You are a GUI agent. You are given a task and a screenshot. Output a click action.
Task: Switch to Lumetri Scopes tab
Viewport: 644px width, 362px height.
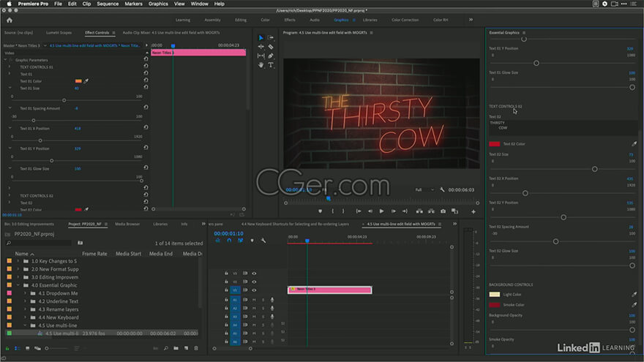[x=59, y=32]
